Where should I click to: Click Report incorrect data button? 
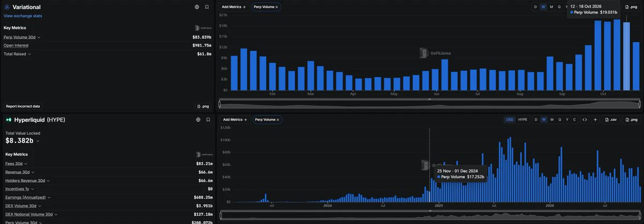tap(23, 106)
